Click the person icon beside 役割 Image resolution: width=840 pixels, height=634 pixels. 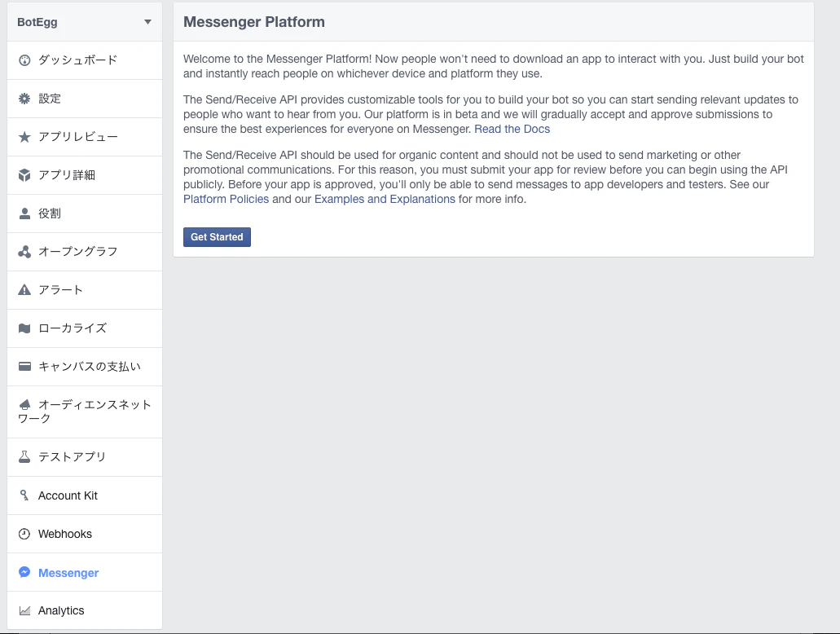[x=24, y=214]
